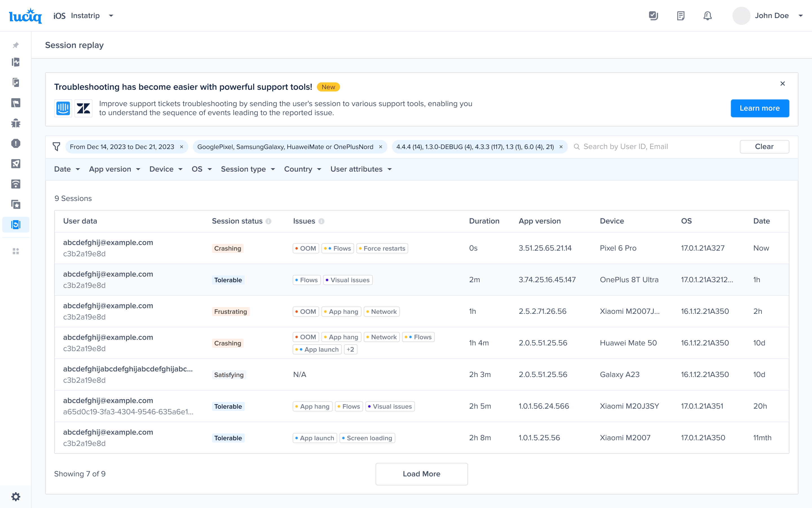Click the User data column header
Screen dimensions: 812x508
(80, 221)
